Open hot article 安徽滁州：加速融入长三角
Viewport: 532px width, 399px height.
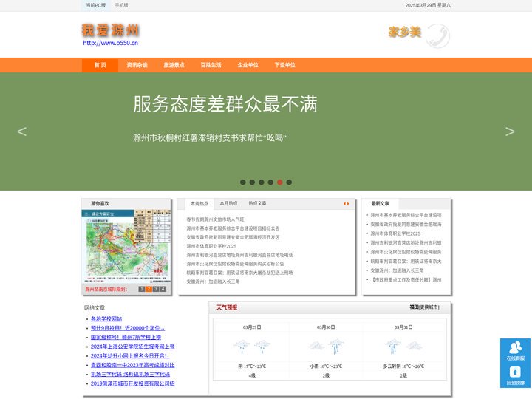(213, 282)
